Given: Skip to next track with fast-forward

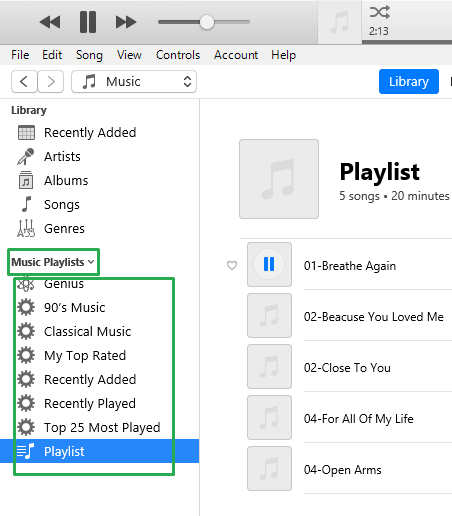Looking at the screenshot, I should 126,22.
